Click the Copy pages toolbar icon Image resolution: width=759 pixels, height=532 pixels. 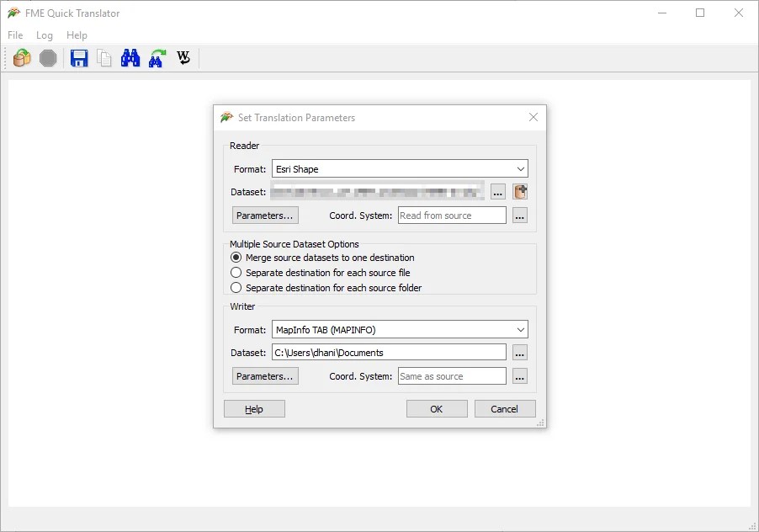pos(104,58)
